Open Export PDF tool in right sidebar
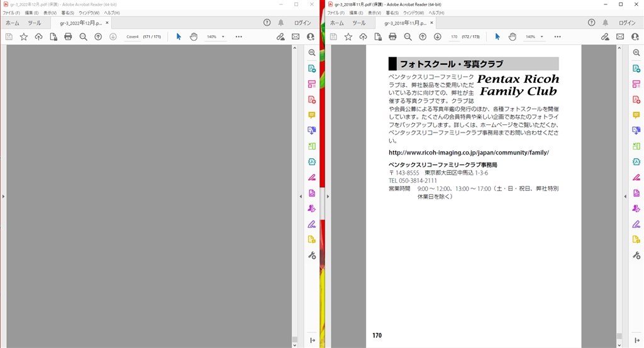644x348 pixels. click(636, 68)
